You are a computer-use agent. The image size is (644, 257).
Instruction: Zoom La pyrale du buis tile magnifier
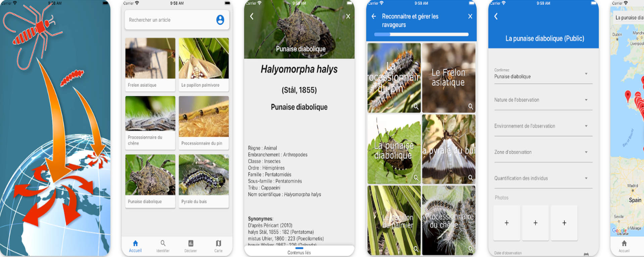(x=471, y=178)
